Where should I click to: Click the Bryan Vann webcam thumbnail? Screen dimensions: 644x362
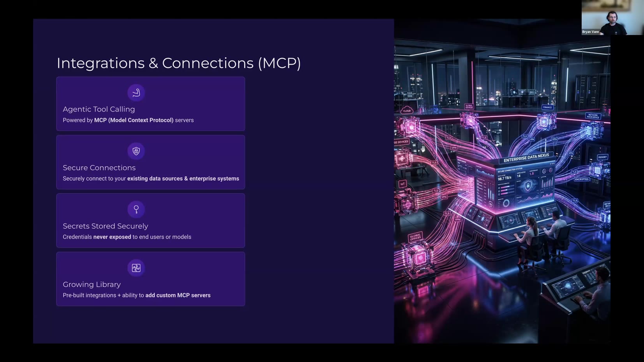click(x=612, y=17)
